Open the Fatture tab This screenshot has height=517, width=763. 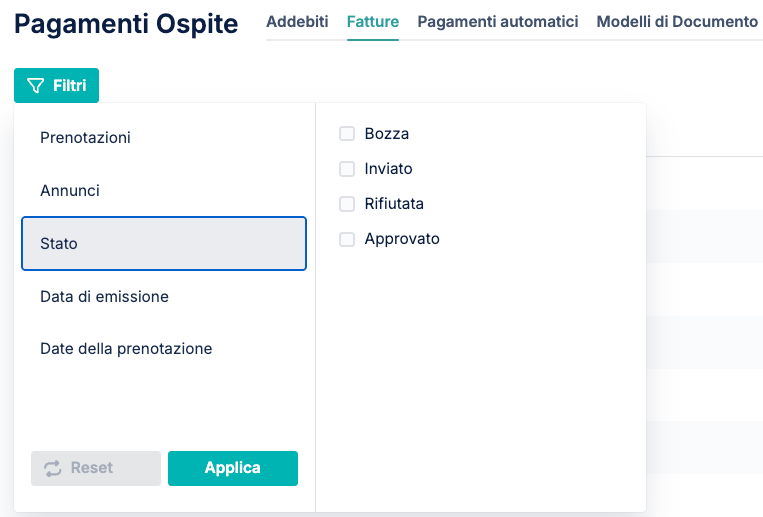click(x=373, y=21)
